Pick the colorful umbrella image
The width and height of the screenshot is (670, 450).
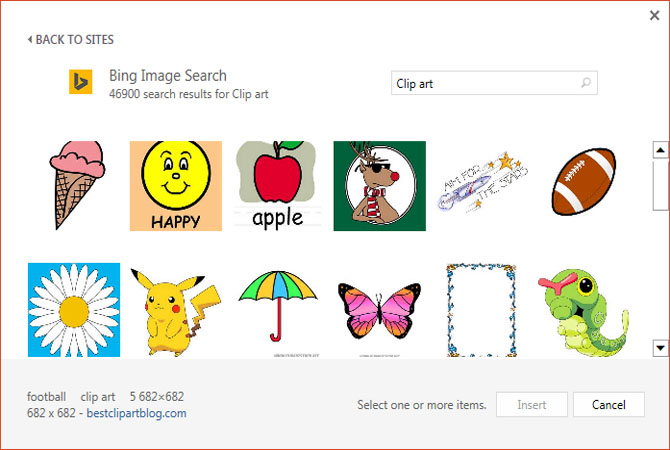pos(278,306)
